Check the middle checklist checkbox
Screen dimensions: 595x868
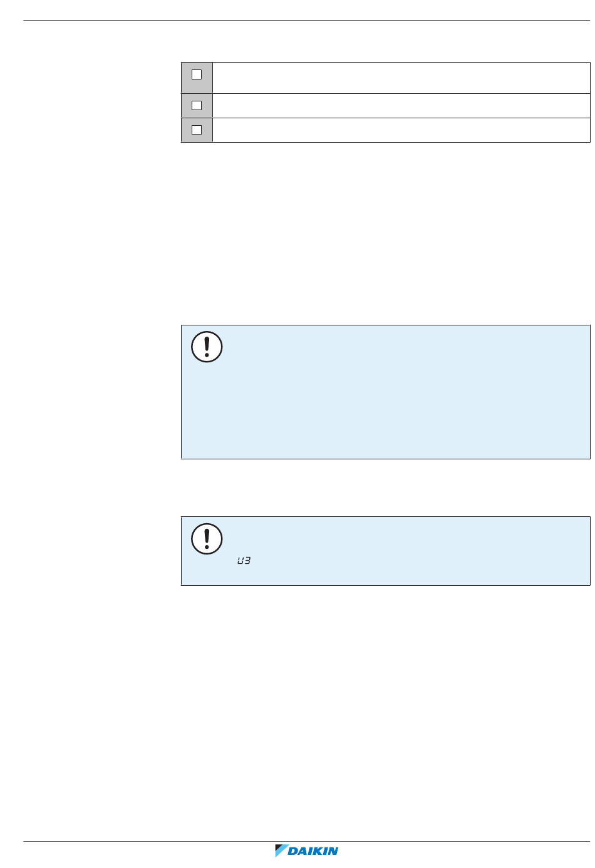[196, 105]
